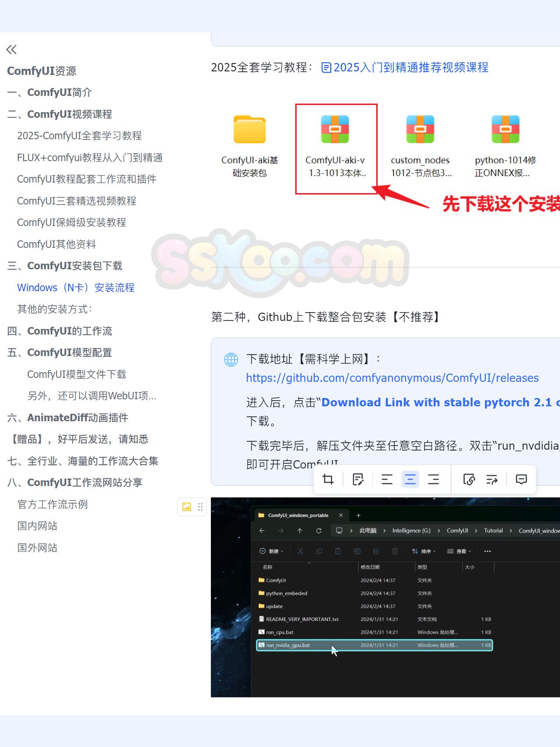Align the image to the right
This screenshot has width=560, height=747.
click(x=434, y=479)
